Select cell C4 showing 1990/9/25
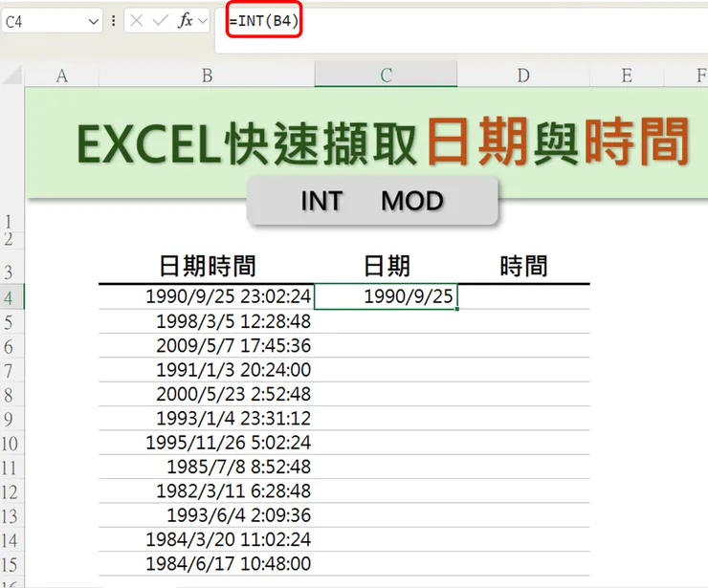 click(x=387, y=296)
